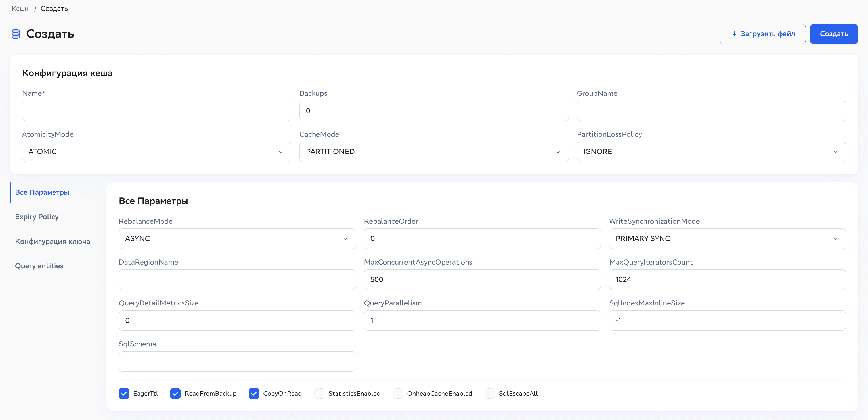Viewport: 868px width, 420px height.
Task: Uncheck ReadFromBackup
Action: (x=175, y=393)
